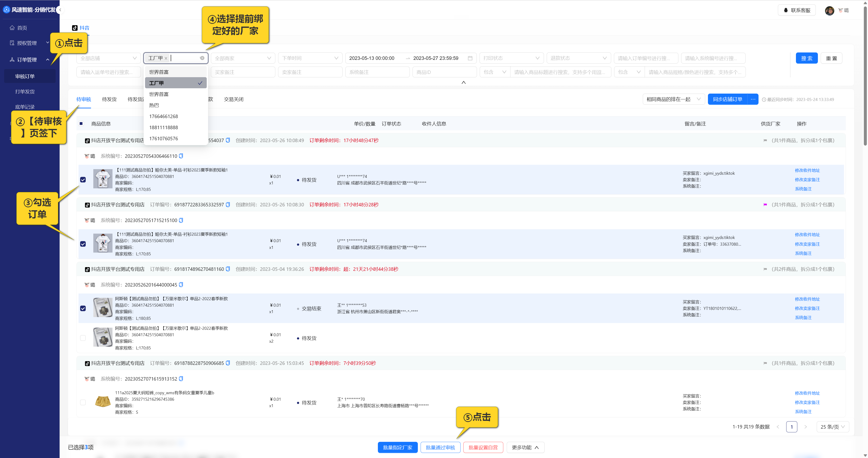
Task: Switch to 交易关闭 tab
Action: click(x=234, y=99)
